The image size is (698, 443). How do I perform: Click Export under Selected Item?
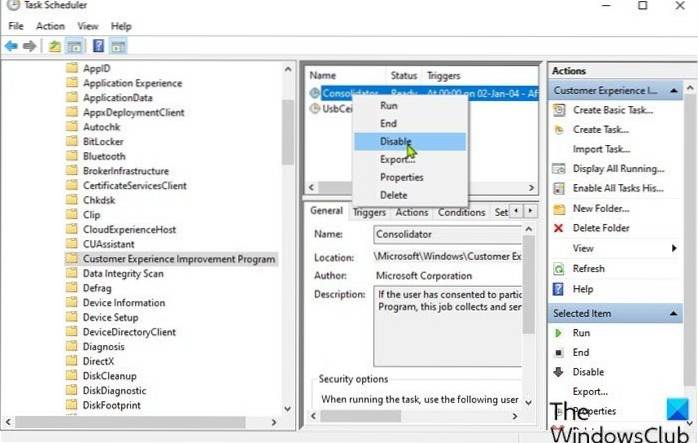click(590, 392)
